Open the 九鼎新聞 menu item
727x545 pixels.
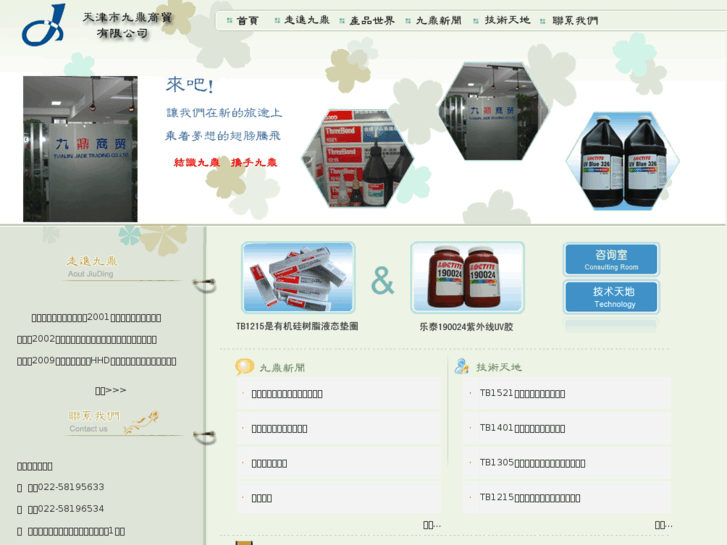(x=439, y=20)
